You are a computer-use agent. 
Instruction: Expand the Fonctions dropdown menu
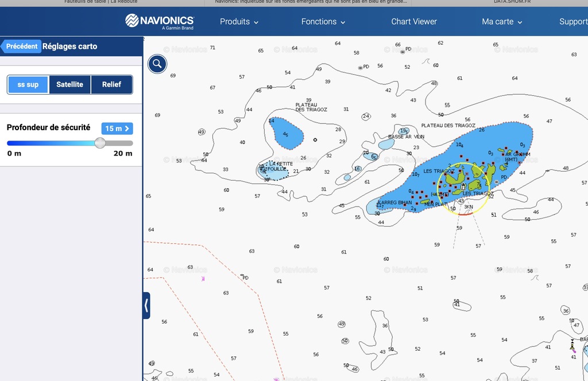[323, 22]
